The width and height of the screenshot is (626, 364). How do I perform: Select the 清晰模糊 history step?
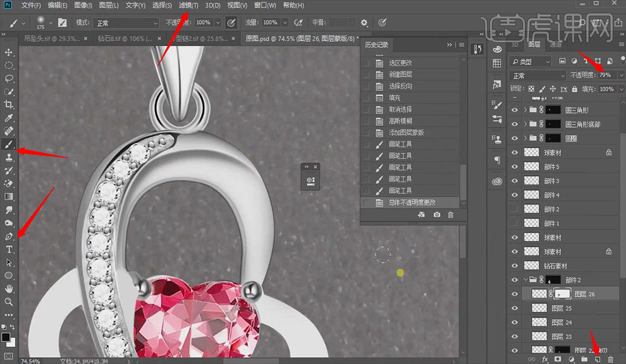pyautogui.click(x=402, y=121)
